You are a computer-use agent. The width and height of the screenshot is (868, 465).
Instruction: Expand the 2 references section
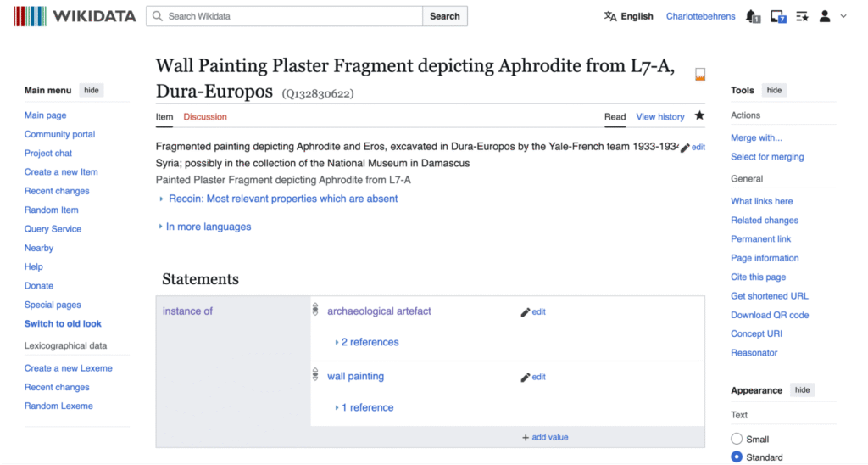point(366,342)
